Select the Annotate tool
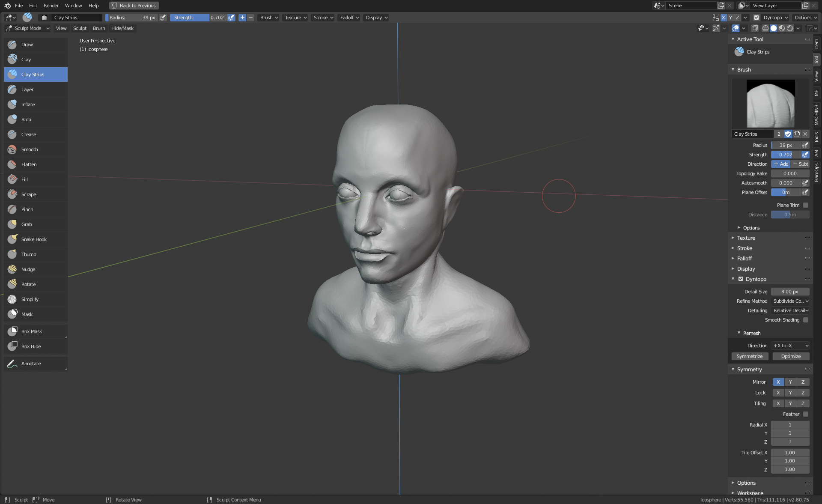Screen dimensions: 822x504 pos(31,364)
